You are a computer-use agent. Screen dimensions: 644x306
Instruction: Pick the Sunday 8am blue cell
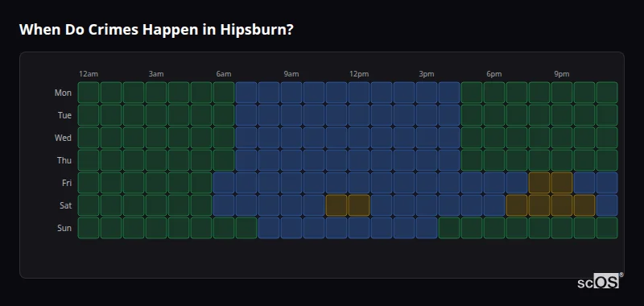[x=269, y=228]
